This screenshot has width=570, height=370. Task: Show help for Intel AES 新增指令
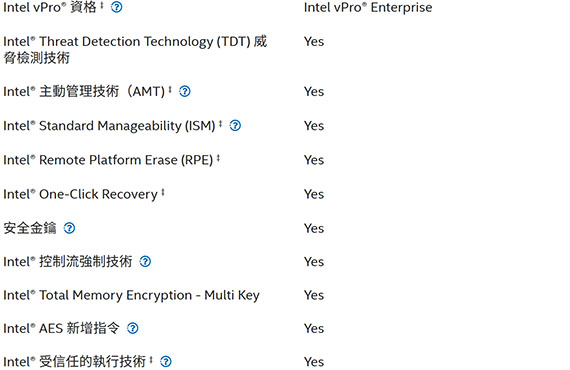(x=133, y=329)
